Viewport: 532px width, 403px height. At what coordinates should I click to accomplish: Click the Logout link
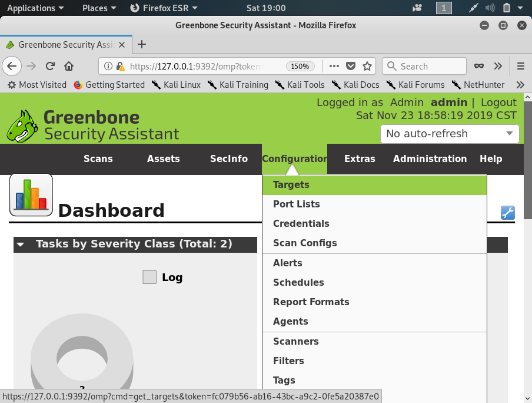tap(498, 103)
